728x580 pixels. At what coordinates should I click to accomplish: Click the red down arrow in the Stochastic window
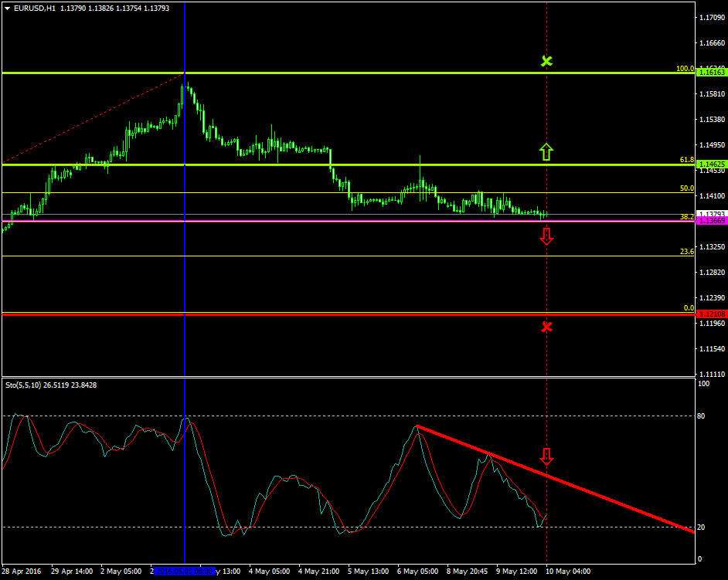(546, 456)
